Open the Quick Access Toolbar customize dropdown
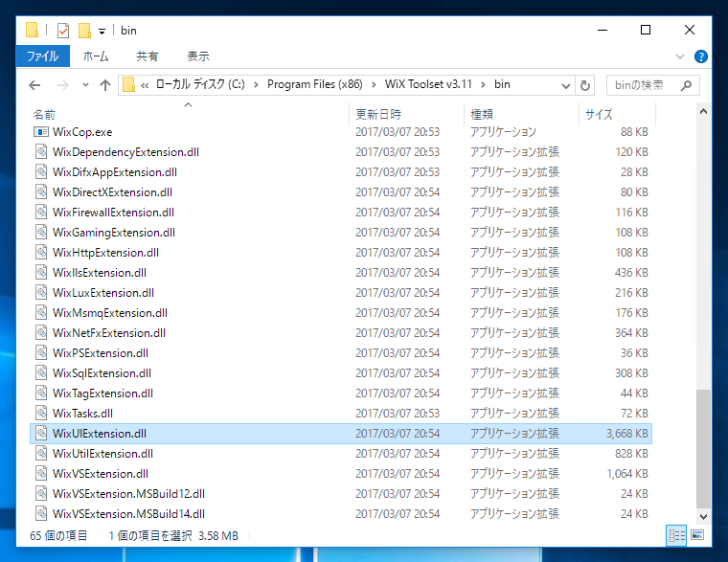This screenshot has height=562, width=728. point(102,31)
